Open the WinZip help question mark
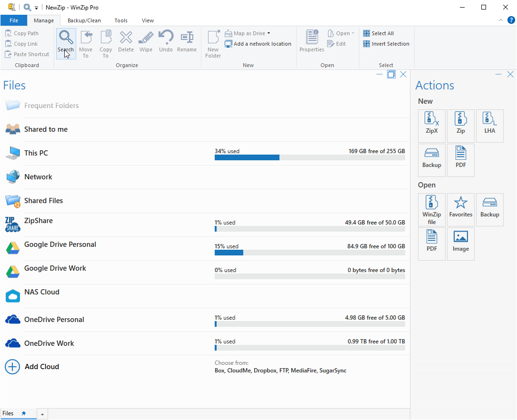The width and height of the screenshot is (517, 420). pyautogui.click(x=511, y=20)
